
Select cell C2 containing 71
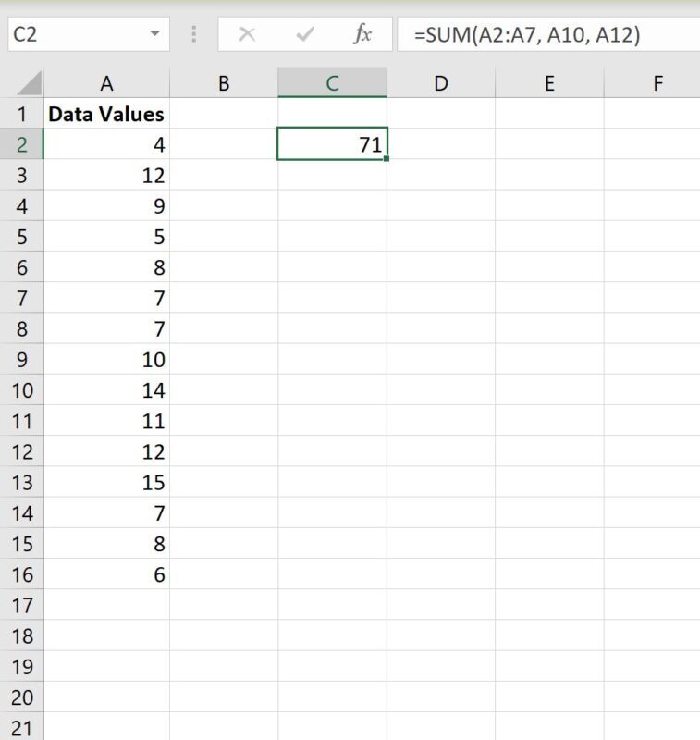pos(333,144)
